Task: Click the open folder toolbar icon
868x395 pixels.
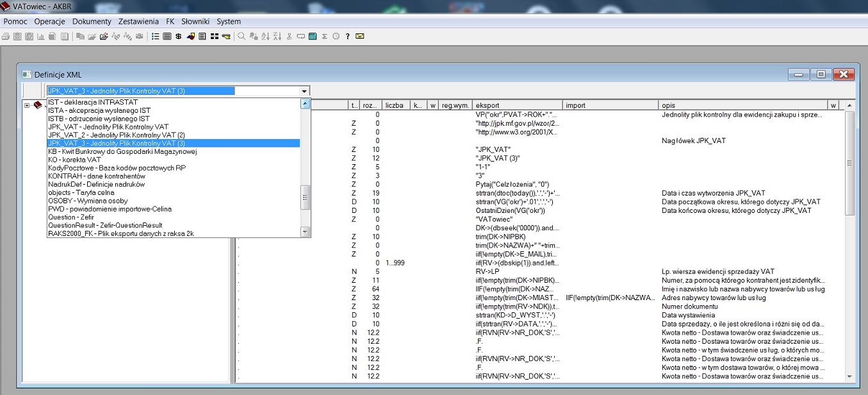Action: click(x=104, y=37)
